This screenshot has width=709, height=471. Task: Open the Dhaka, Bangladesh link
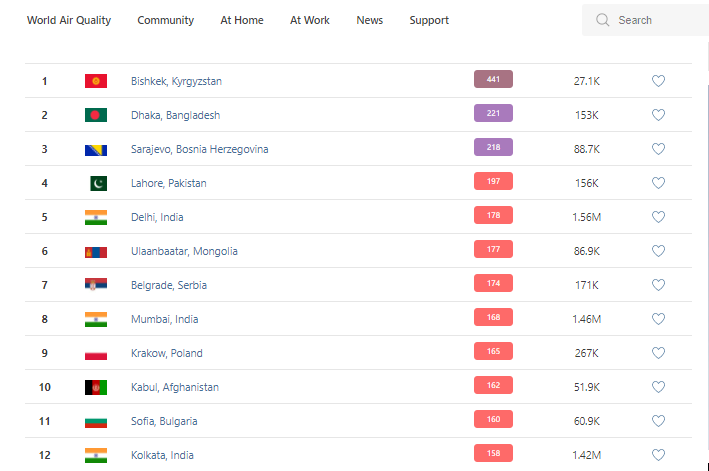point(175,115)
